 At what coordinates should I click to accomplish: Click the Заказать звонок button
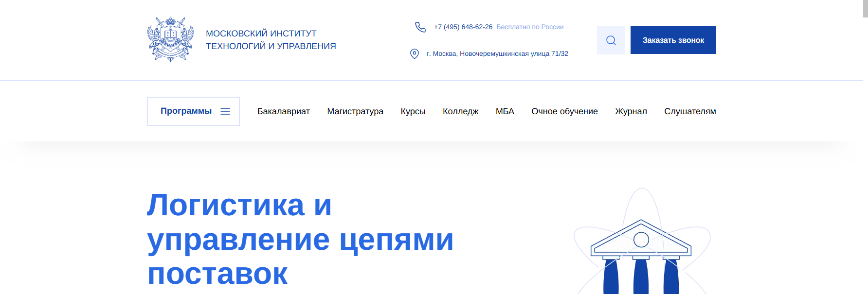[673, 40]
